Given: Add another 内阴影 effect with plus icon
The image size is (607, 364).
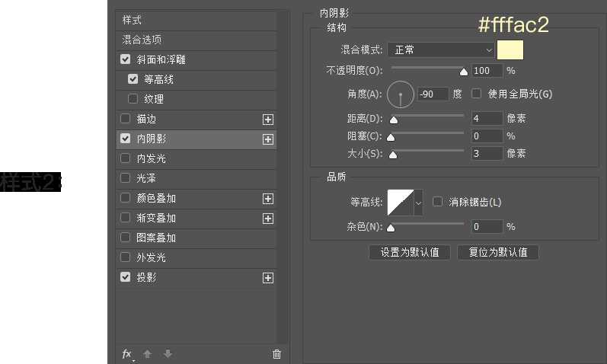Looking at the screenshot, I should pyautogui.click(x=267, y=139).
